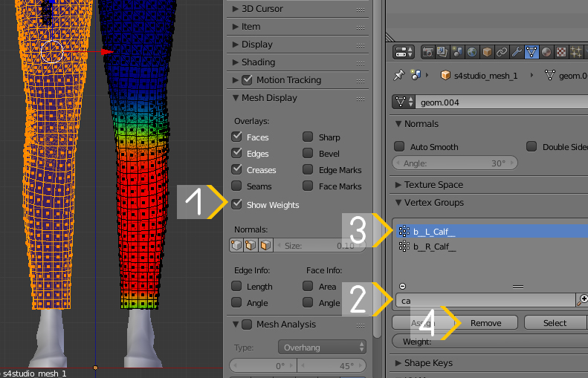Open the Object properties cube icon

[x=487, y=52]
